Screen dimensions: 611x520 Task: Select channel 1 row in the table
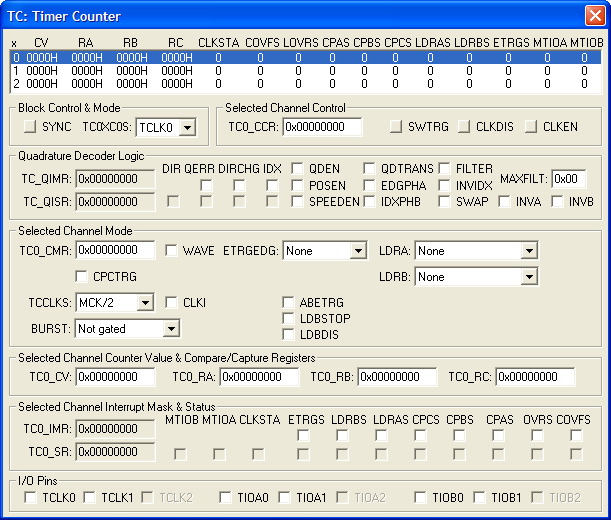click(306, 71)
